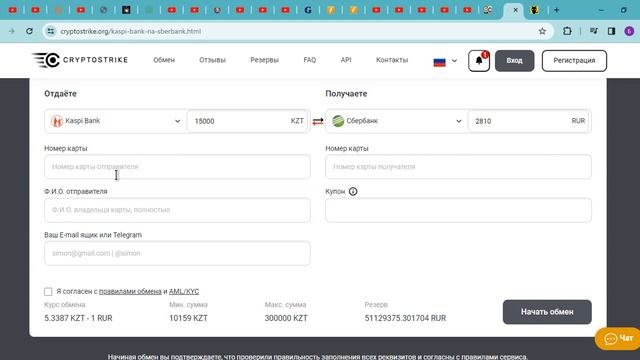Click the Регистрация button

(x=574, y=61)
